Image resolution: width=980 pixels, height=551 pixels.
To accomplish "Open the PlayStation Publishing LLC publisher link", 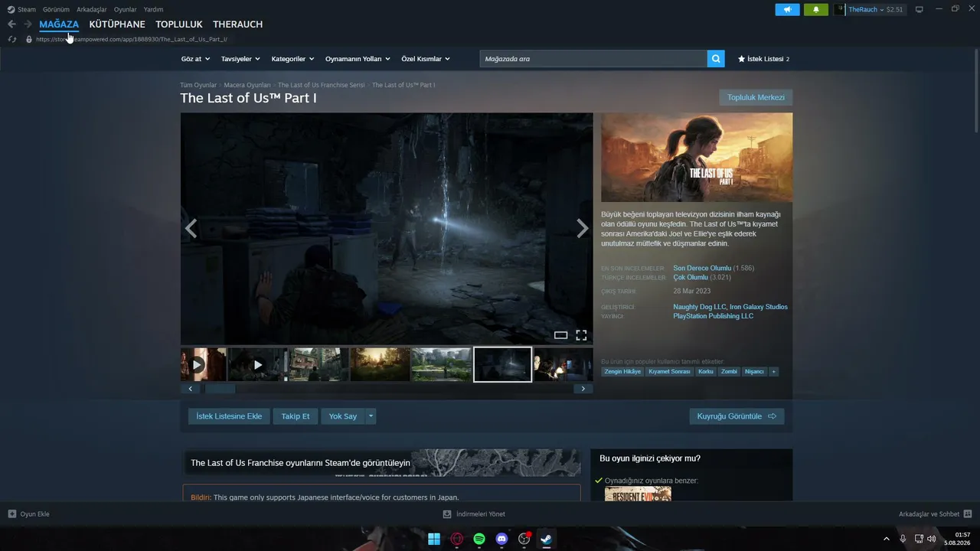I will [714, 316].
